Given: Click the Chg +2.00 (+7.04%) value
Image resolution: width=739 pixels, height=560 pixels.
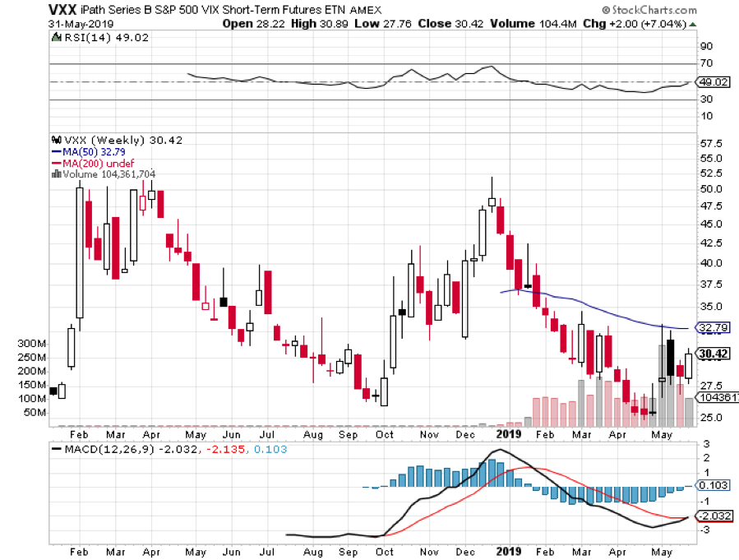Looking at the screenshot, I should [x=635, y=24].
